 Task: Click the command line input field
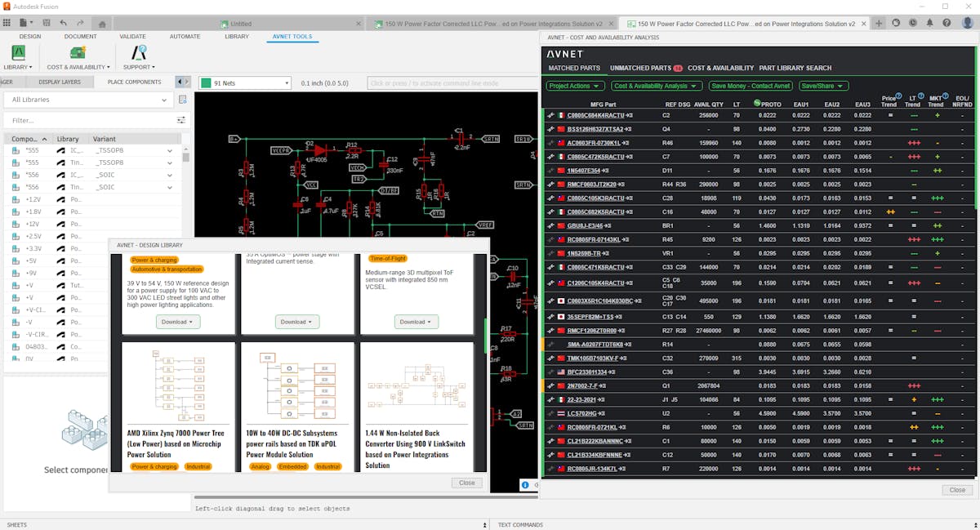[x=449, y=83]
